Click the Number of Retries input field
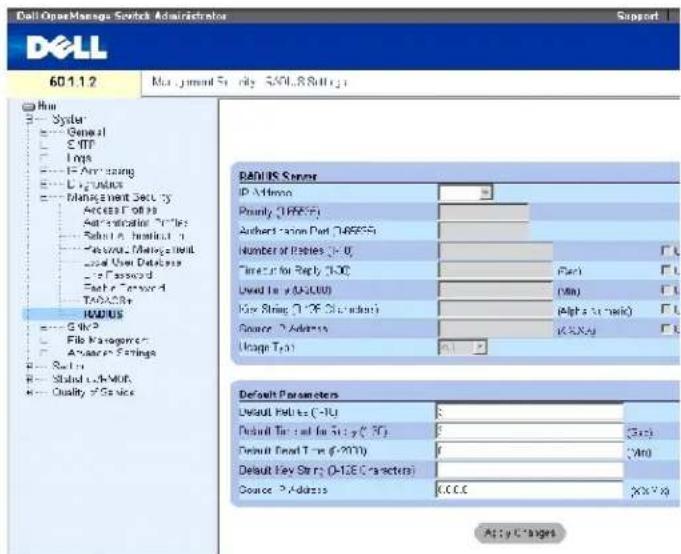681x554 pixels. pos(496,251)
